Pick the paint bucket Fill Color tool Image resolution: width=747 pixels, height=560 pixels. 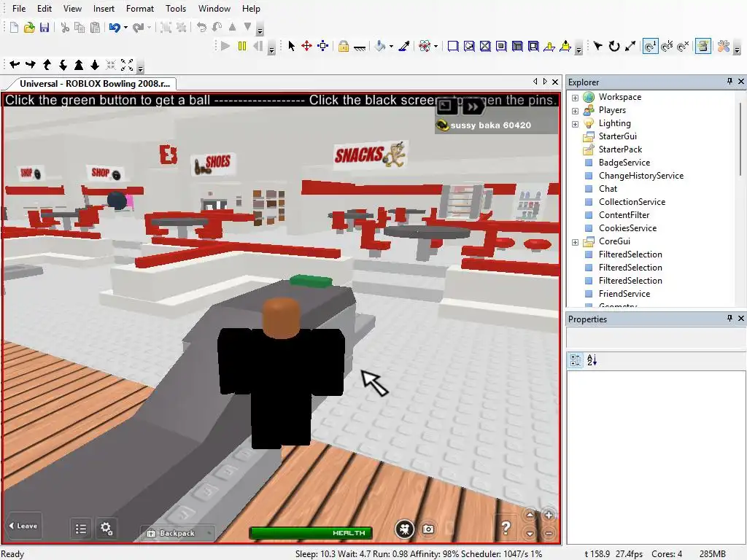(380, 46)
